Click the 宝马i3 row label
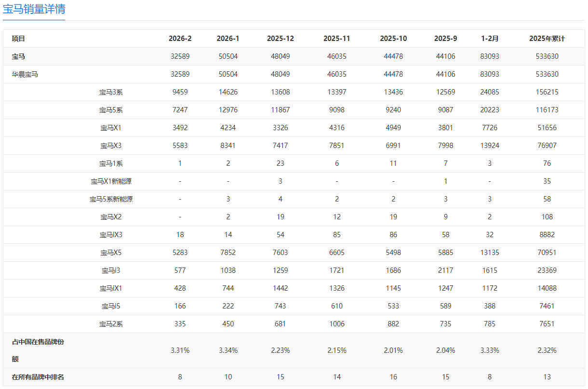588x389 pixels. 111,270
